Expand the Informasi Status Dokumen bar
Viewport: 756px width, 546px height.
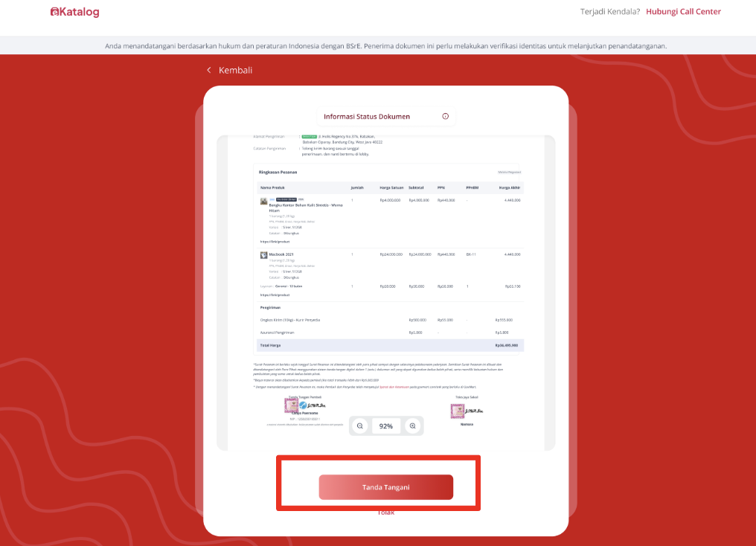click(385, 116)
